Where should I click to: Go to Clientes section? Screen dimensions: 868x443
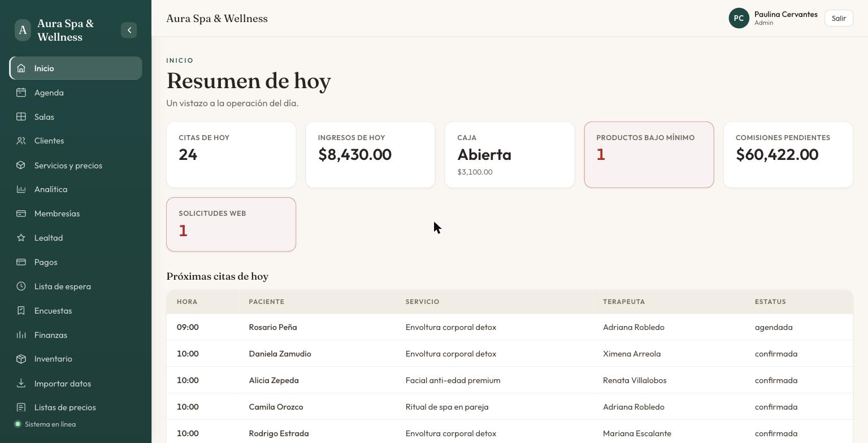(76, 141)
